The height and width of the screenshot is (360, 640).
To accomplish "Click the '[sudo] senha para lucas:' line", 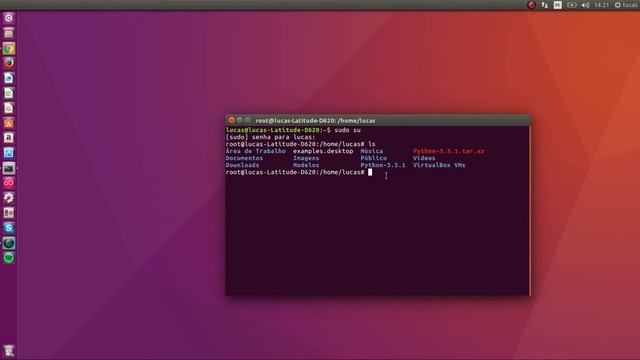I will point(270,137).
